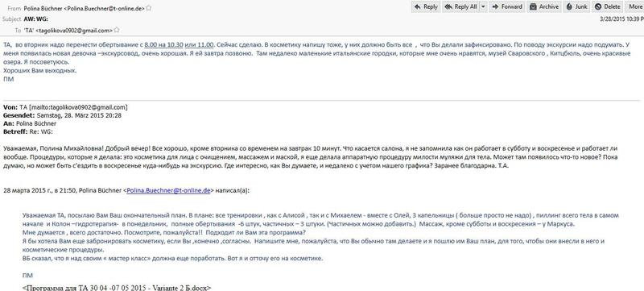
Task: Click the 'An: Polina Büchner' line
Action: click(30, 123)
